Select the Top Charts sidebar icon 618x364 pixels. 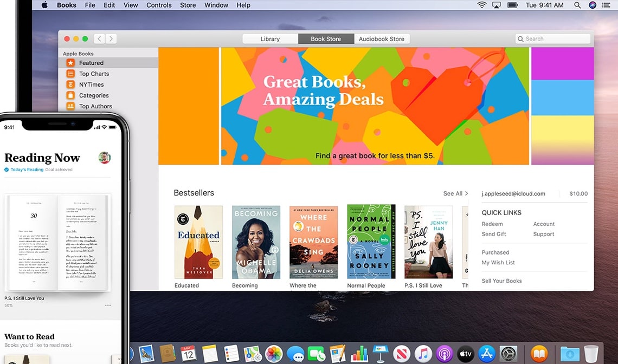(70, 74)
